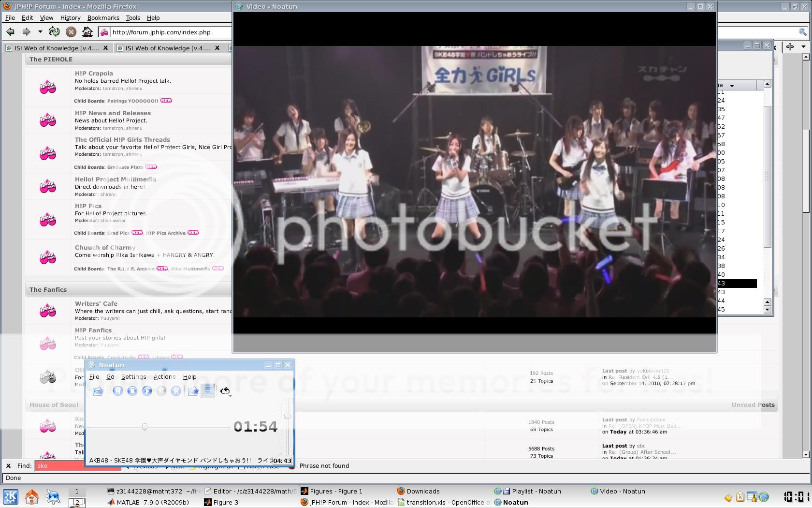Open the Go menu in Noatun
This screenshot has height=508, width=812.
pos(110,377)
